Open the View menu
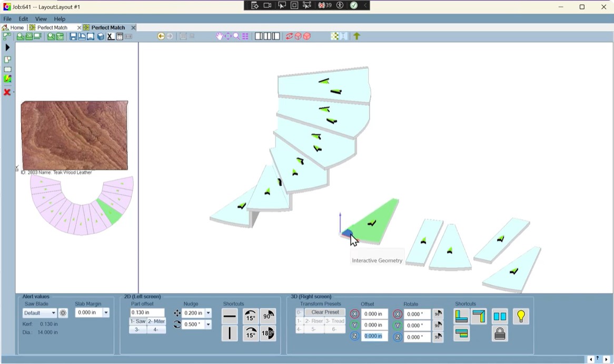Viewport: 614px width, 364px height. pos(41,19)
